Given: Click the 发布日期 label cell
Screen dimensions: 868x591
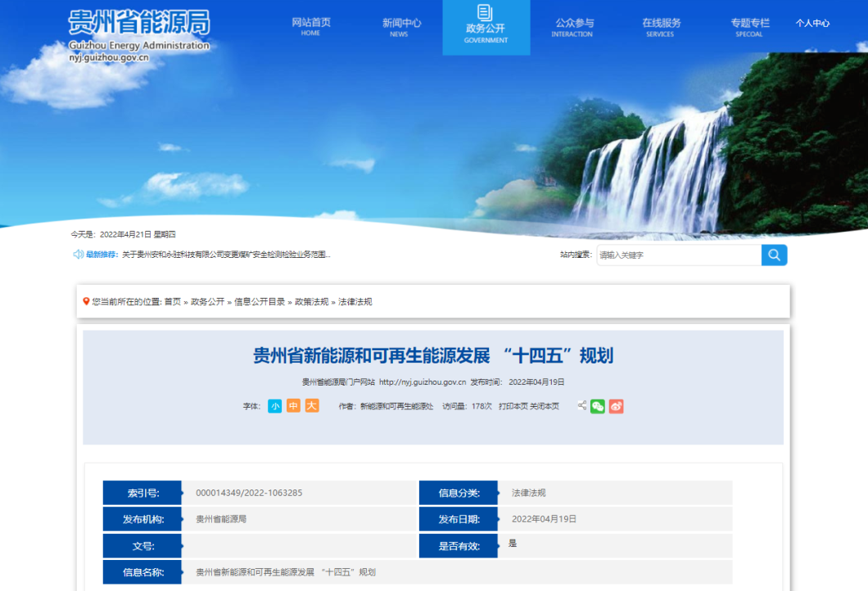Looking at the screenshot, I should 459,519.
